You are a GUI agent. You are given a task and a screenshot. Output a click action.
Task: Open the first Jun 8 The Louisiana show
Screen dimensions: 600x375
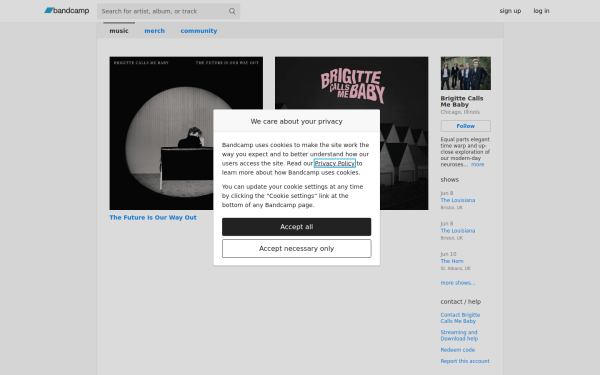458,200
